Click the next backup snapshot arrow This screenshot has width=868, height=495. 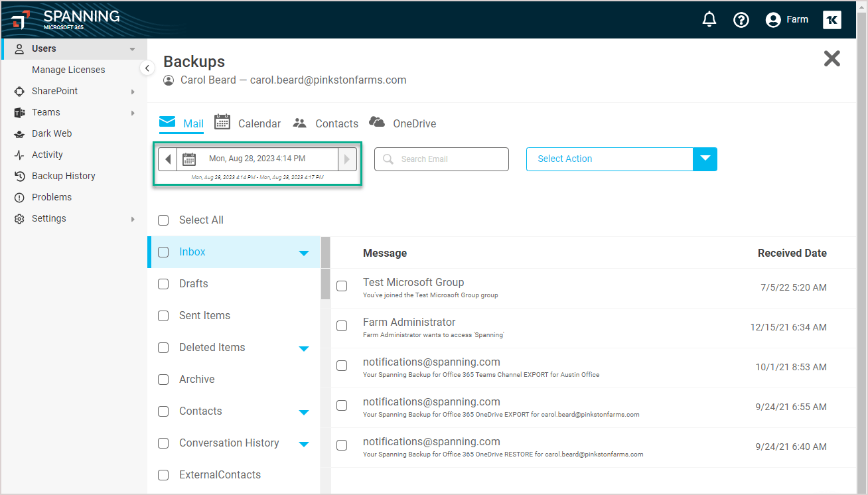point(346,159)
